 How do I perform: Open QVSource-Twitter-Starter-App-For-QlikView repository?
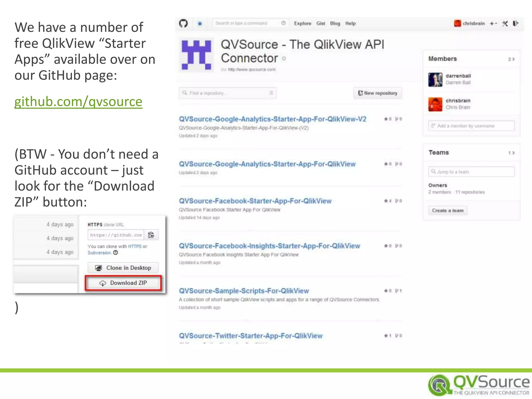point(250,336)
